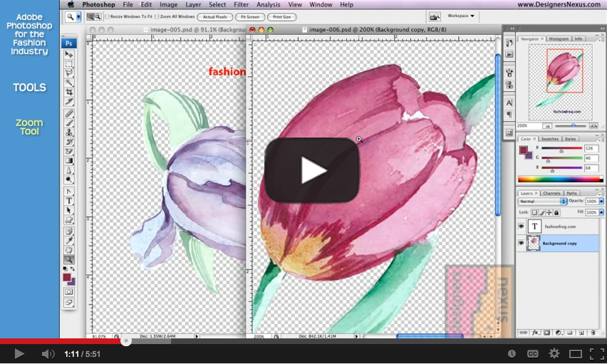Expand the layer Opacity slider arrow
This screenshot has height=364, width=607.
[601, 202]
